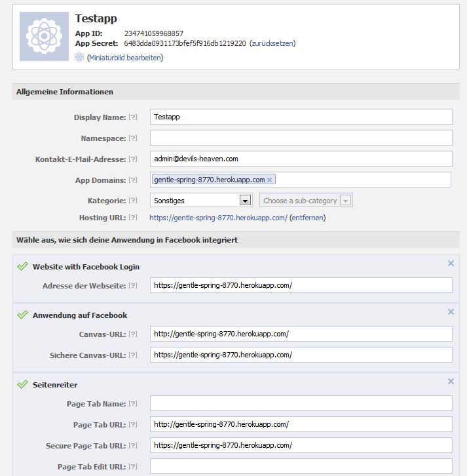This screenshot has width=467, height=476.
Task: Open the Choose a sub-category dropdown
Action: pos(306,201)
